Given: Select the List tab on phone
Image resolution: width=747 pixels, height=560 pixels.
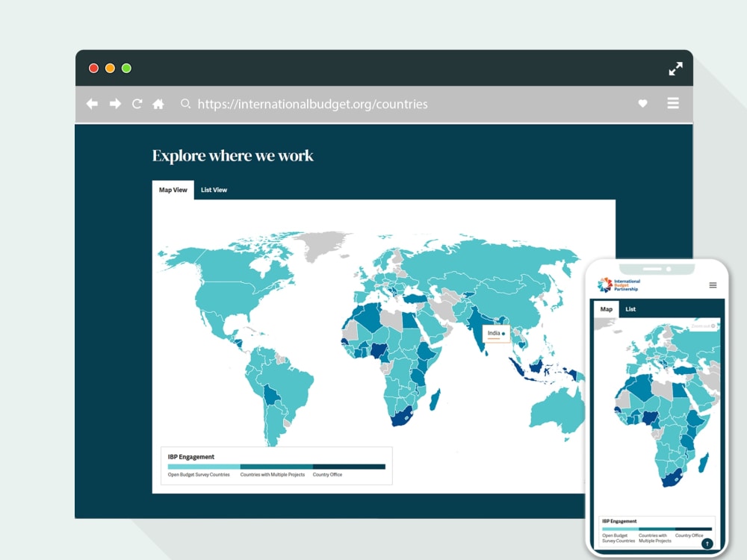Looking at the screenshot, I should (630, 309).
